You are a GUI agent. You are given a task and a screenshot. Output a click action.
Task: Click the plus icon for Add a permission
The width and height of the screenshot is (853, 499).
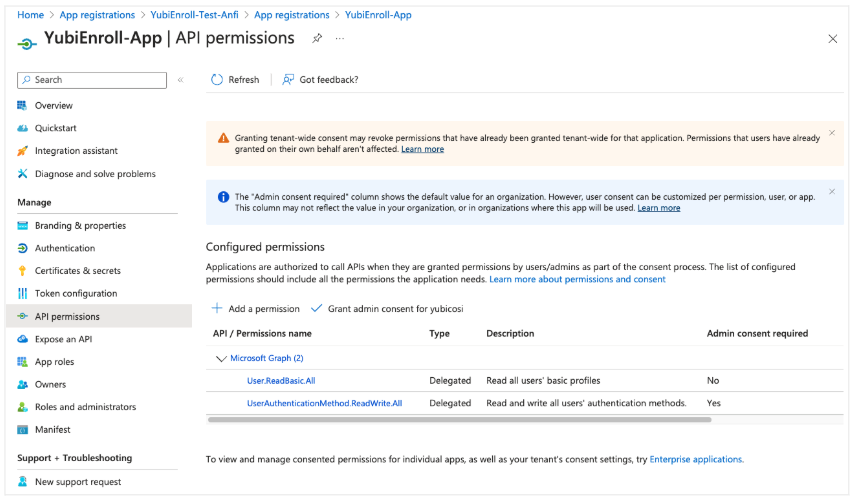217,308
